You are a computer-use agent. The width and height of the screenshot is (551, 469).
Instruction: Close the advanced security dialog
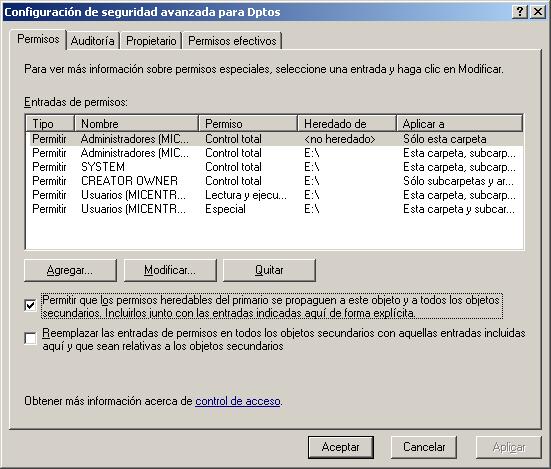pyautogui.click(x=538, y=12)
